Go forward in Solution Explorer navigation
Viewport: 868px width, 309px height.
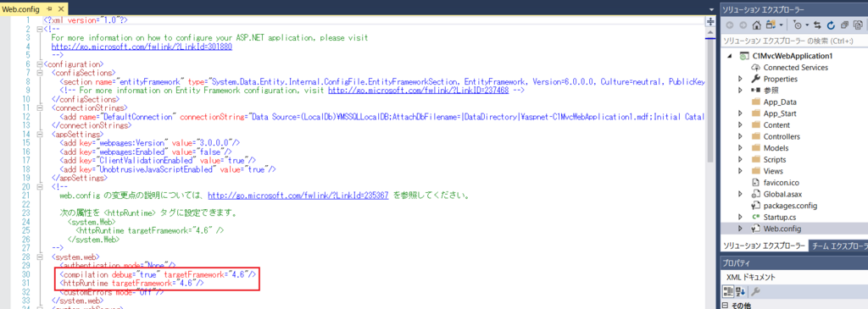743,25
